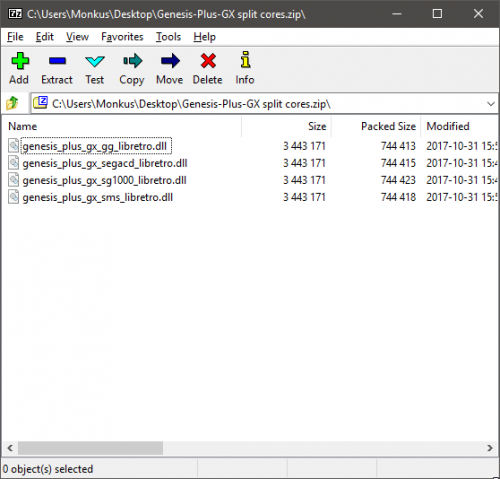This screenshot has width=500, height=479.
Task: Click the zip archive icon in address bar
Action: tap(41, 103)
